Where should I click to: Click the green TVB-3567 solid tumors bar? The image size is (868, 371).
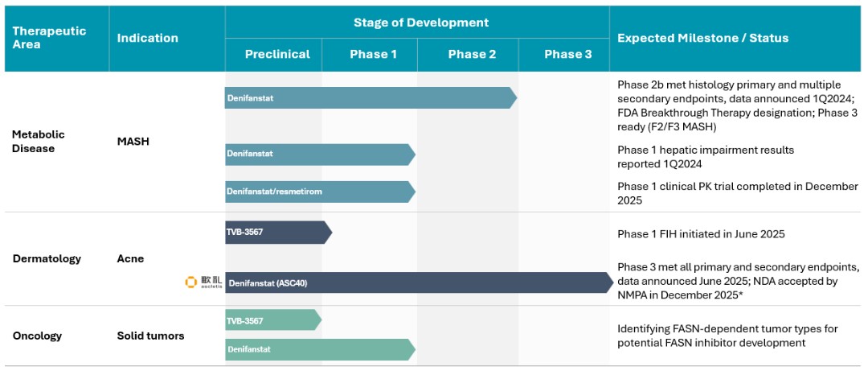pyautogui.click(x=272, y=320)
